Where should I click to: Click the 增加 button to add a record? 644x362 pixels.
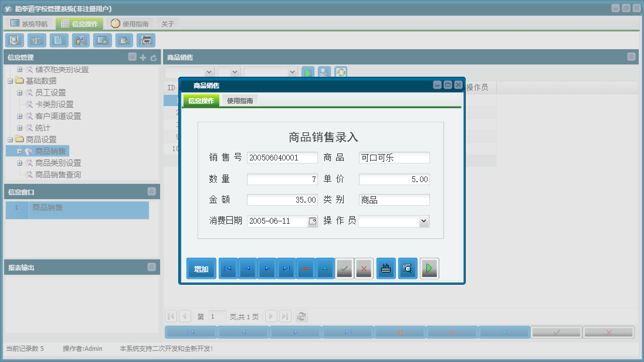click(x=201, y=268)
